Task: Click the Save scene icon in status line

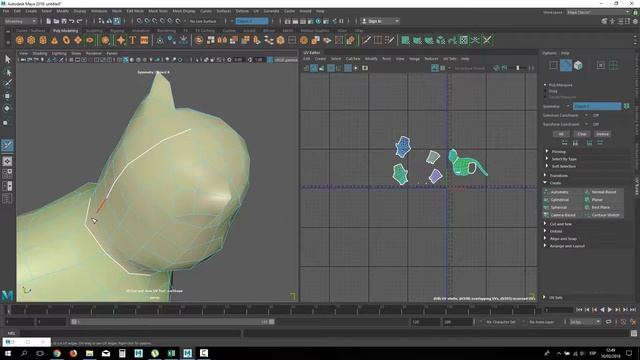Action: (x=64, y=21)
